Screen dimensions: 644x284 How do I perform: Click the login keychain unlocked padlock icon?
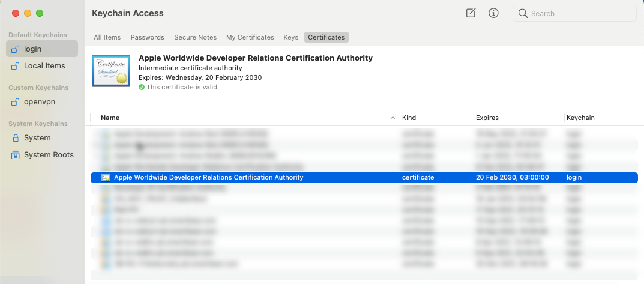click(x=16, y=49)
